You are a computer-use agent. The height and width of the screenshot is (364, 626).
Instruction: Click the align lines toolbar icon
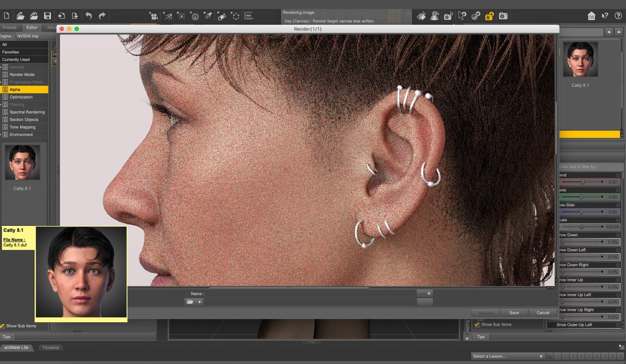coord(248,16)
